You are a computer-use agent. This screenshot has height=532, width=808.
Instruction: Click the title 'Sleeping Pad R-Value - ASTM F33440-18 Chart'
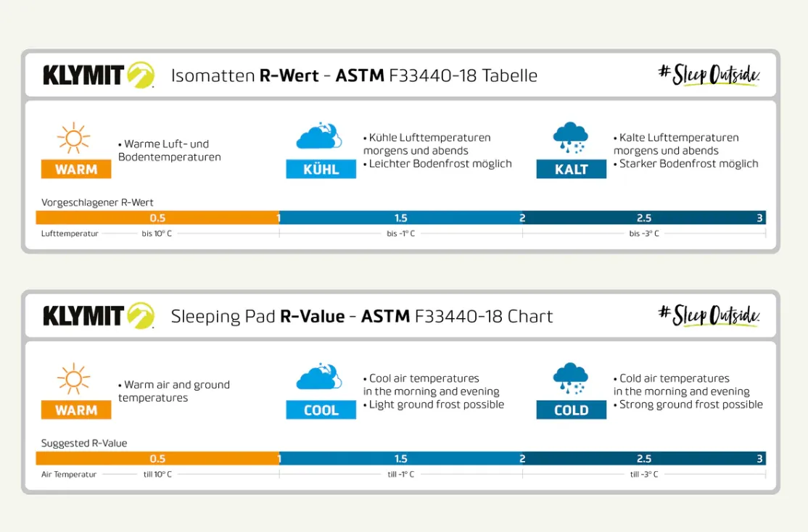coord(362,316)
